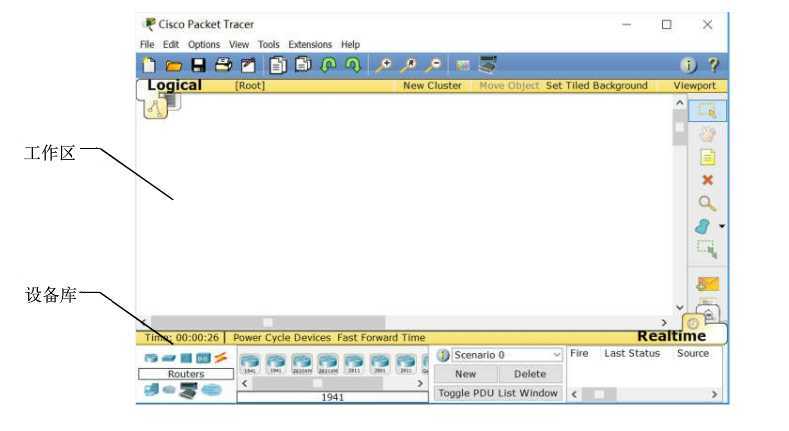Viewport: 789px width, 431px height.
Task: Open the File menu
Action: (147, 44)
